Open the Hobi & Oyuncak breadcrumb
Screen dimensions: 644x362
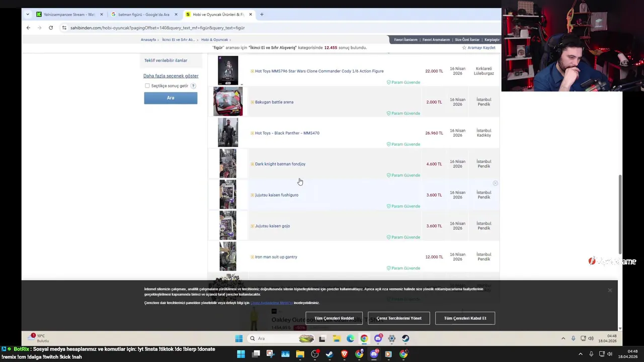[x=214, y=40]
